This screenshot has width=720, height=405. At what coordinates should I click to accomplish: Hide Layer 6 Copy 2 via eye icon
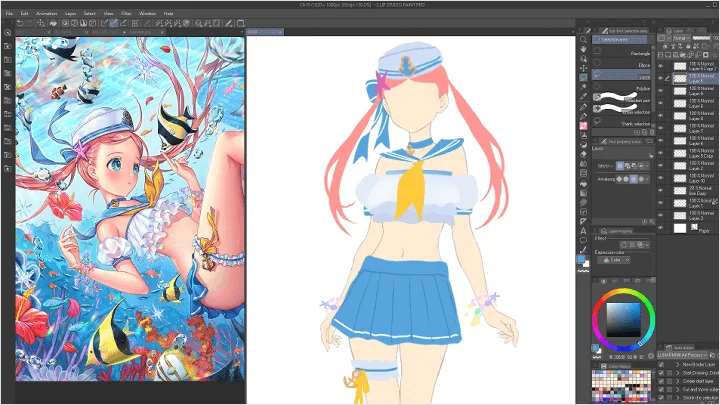661,67
